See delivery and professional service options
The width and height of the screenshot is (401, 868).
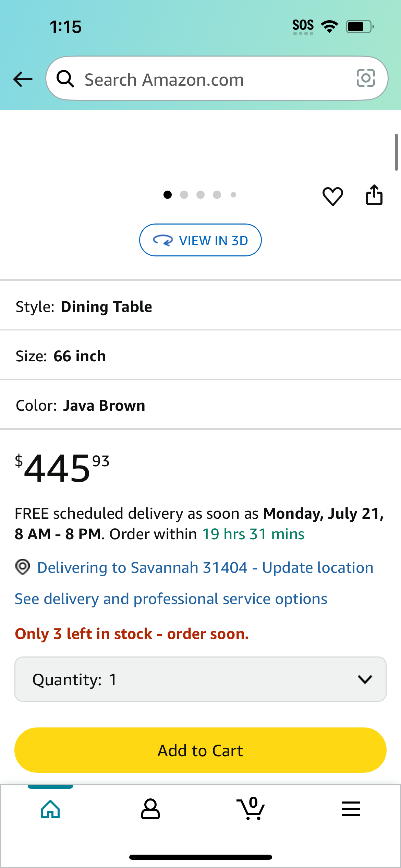pyautogui.click(x=171, y=599)
